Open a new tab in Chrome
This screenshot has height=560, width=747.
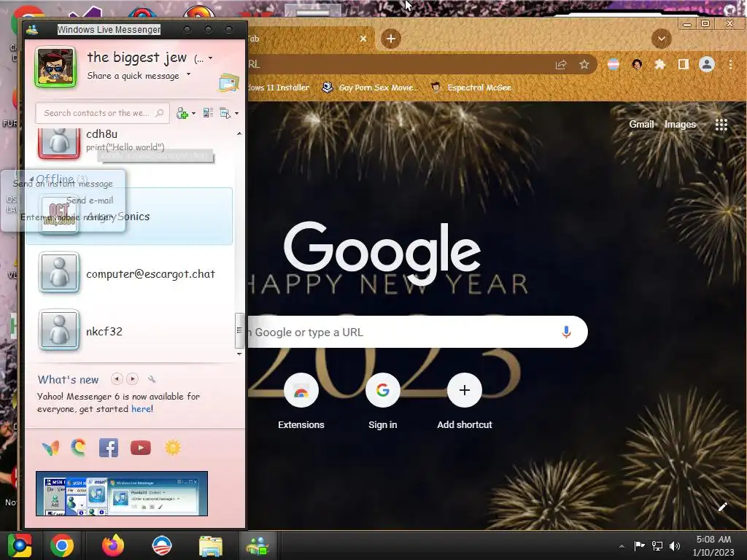point(391,39)
